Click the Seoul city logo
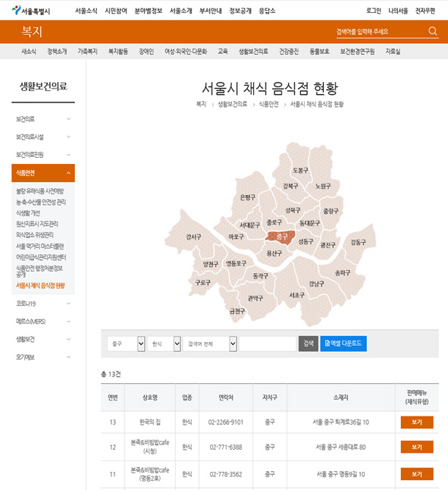448x490 pixels. pos(31,11)
